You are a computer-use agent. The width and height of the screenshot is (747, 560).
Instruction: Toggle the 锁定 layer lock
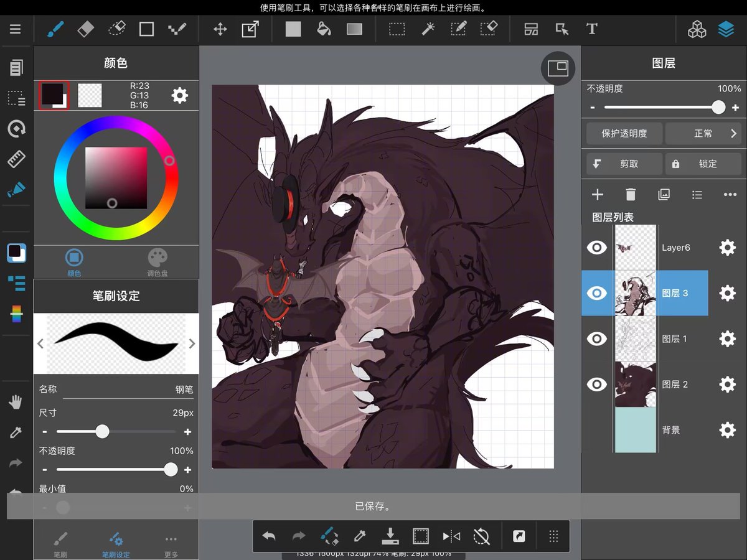pyautogui.click(x=703, y=164)
